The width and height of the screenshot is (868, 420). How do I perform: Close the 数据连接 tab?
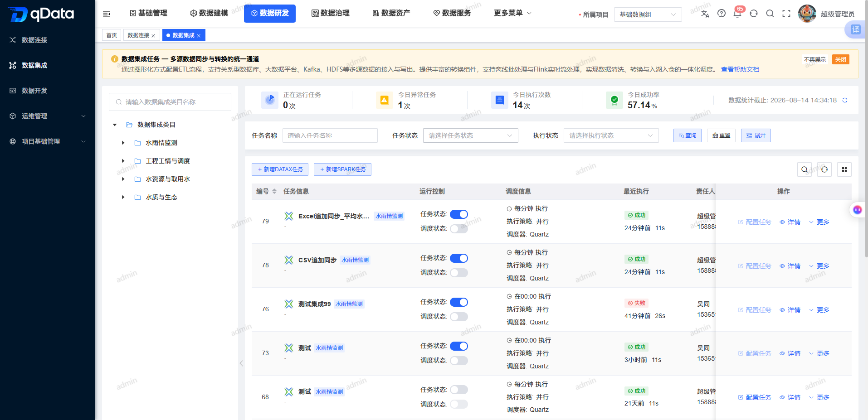(x=153, y=36)
